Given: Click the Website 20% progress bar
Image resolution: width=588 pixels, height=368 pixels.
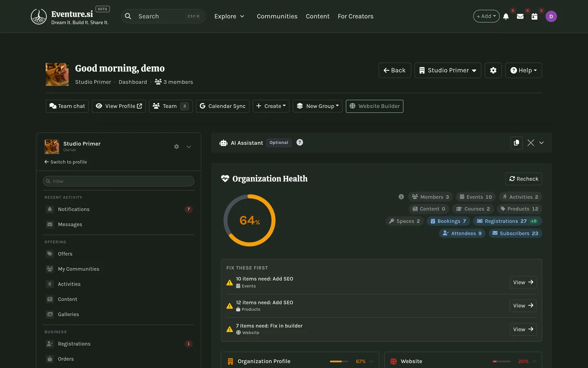Looking at the screenshot, I should (x=501, y=361).
